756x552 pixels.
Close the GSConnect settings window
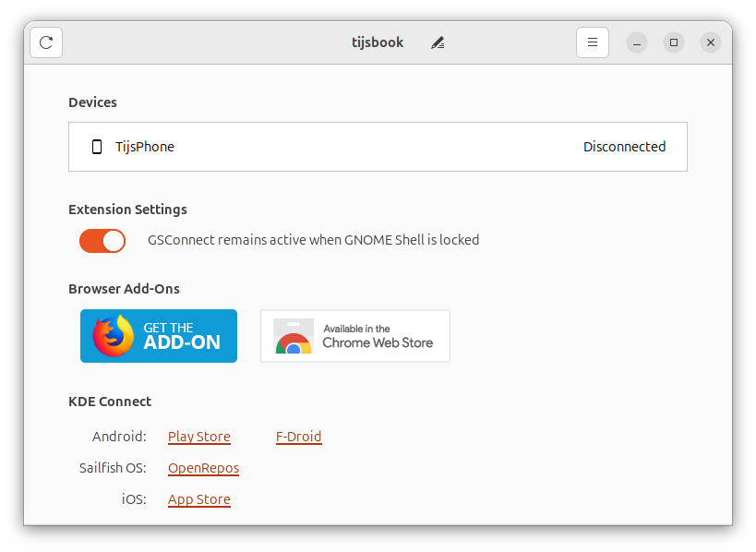pyautogui.click(x=710, y=42)
